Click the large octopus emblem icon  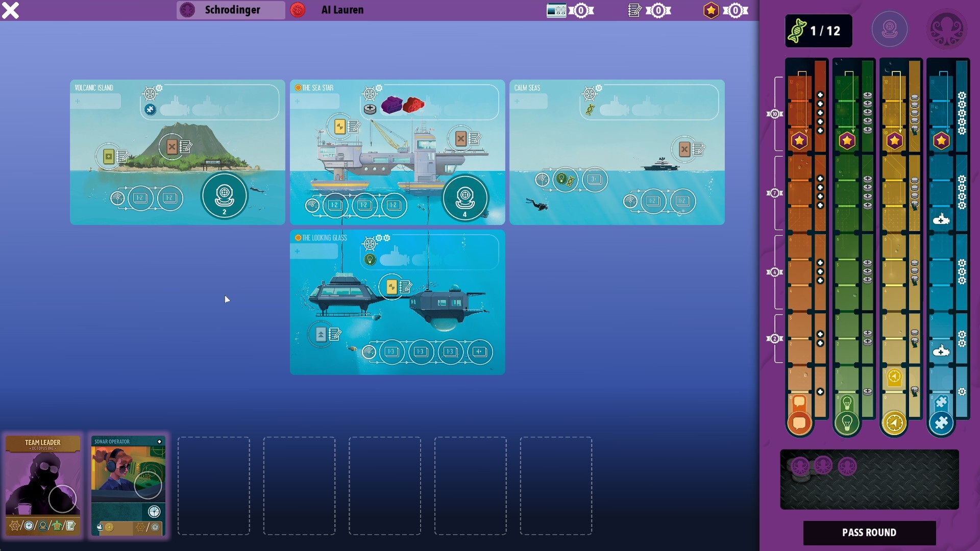click(947, 29)
